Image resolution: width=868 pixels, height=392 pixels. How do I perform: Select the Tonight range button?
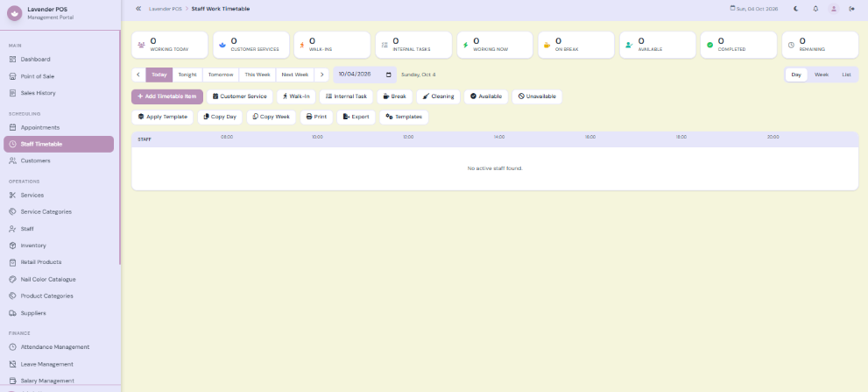[x=187, y=75]
